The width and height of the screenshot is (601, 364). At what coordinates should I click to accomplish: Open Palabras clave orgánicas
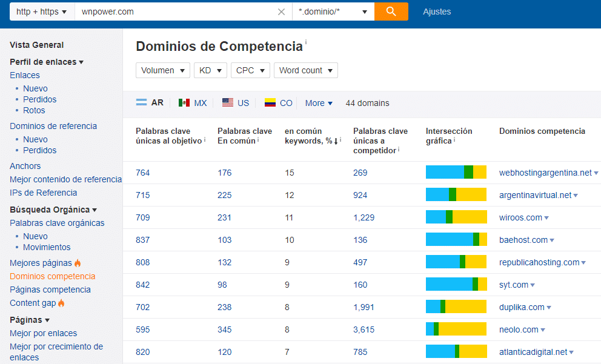coord(57,223)
